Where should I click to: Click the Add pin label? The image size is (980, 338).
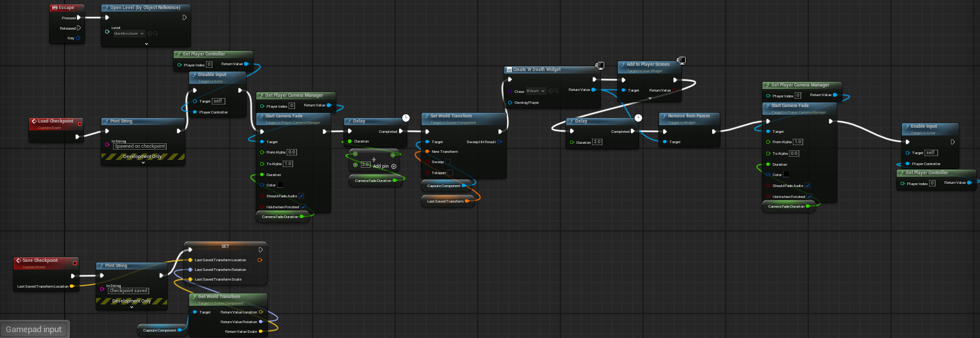[x=380, y=166]
